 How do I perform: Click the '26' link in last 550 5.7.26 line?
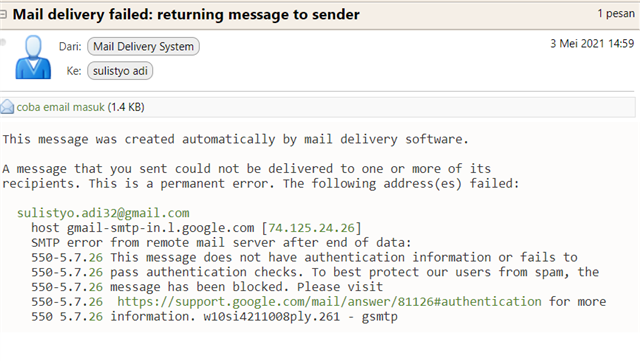[96, 316]
